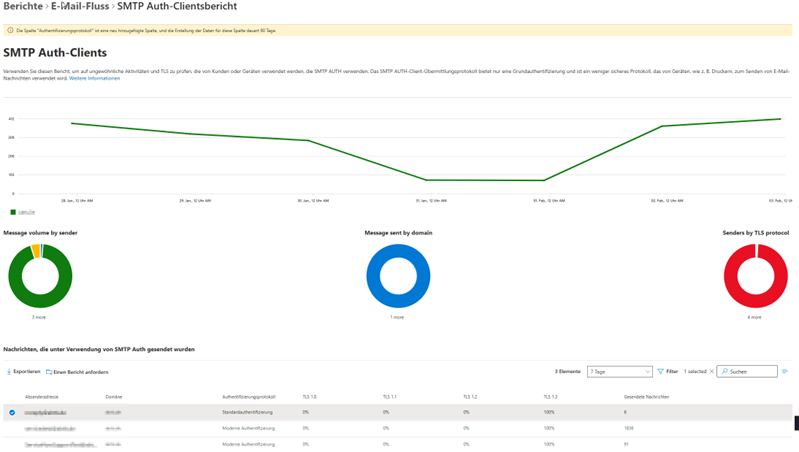Expand 1 more under domain donut

click(397, 317)
